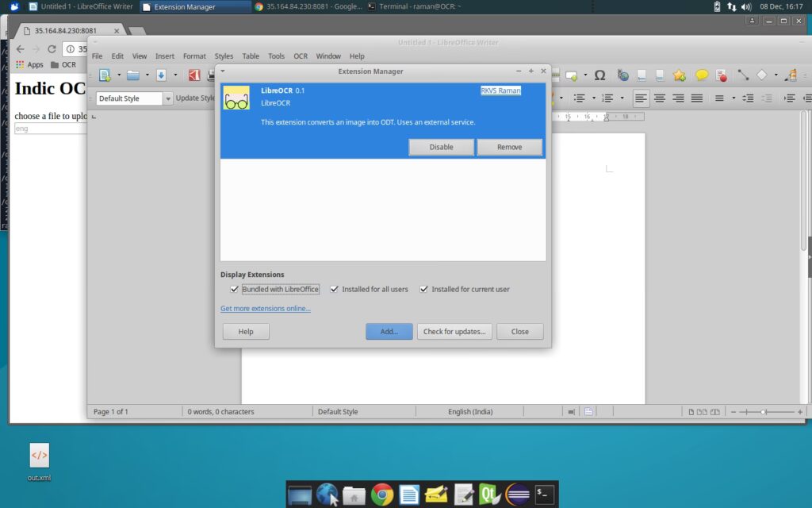Expand the Default Style paragraph dropdown
Image resolution: width=812 pixels, height=508 pixels.
168,98
